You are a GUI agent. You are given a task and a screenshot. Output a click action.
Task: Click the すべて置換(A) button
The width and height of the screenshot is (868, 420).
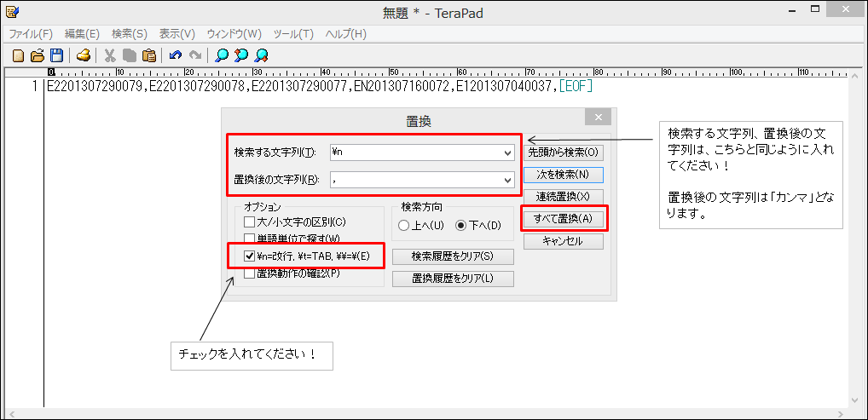click(563, 219)
